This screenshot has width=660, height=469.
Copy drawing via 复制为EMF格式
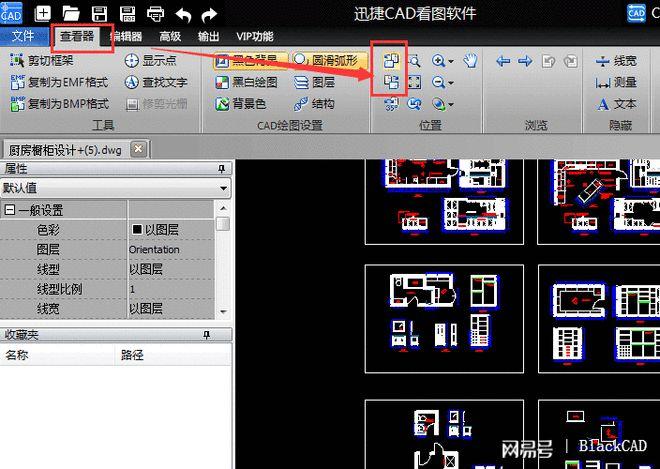(x=59, y=82)
